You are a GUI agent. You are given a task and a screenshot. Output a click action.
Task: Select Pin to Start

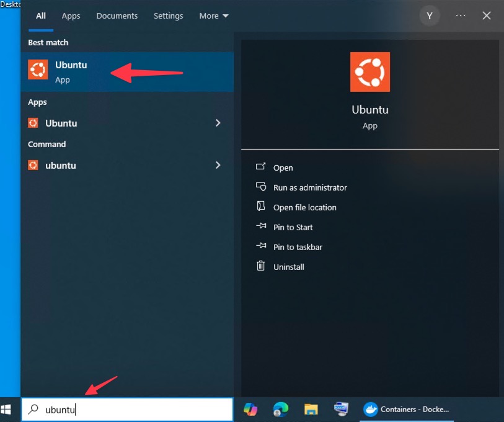tap(293, 227)
